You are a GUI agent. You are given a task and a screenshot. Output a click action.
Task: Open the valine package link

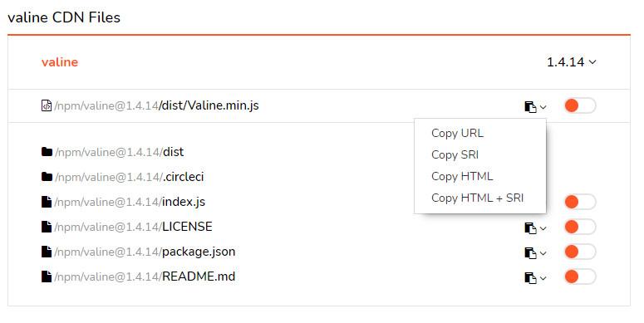click(x=60, y=62)
